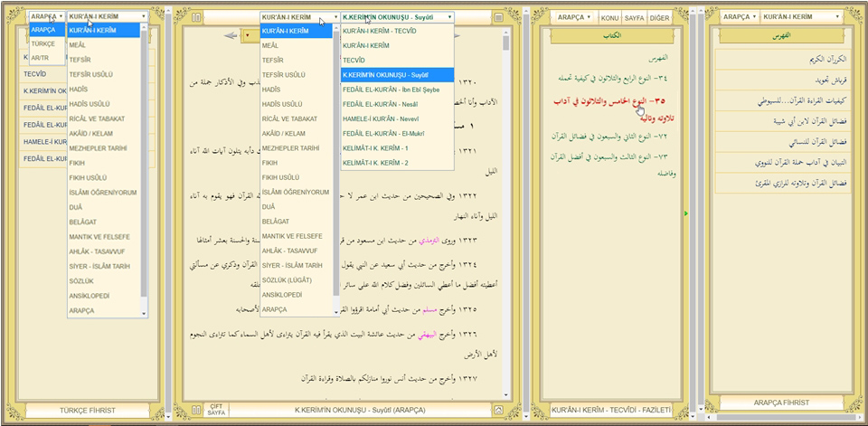Select FEDÂİL EL-KUR'ÂN - Nesâî in the book list
Screen dimensions: 868x426
(x=398, y=104)
